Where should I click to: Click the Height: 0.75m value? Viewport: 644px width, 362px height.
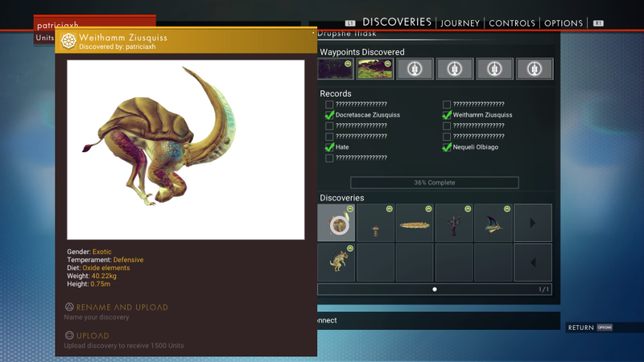[x=101, y=284]
